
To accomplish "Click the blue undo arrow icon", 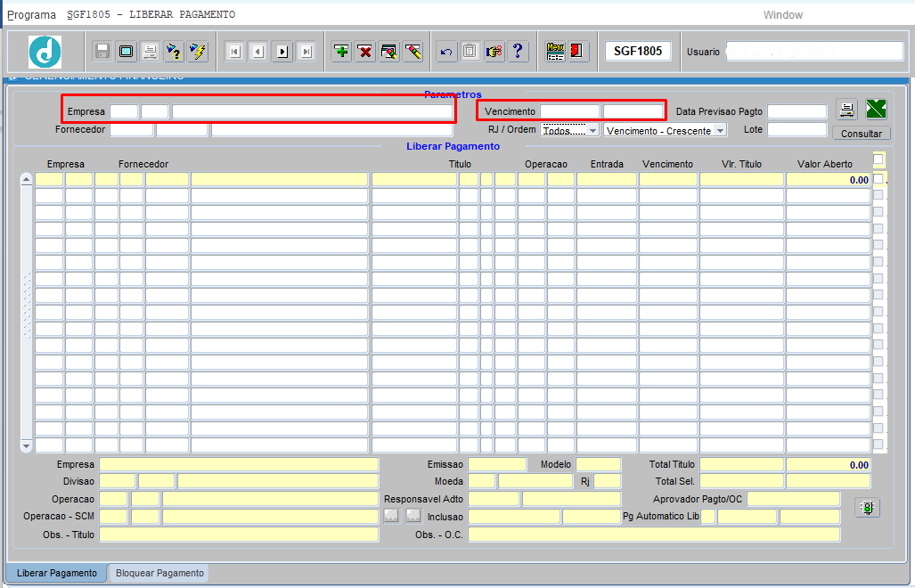I will pos(446,52).
